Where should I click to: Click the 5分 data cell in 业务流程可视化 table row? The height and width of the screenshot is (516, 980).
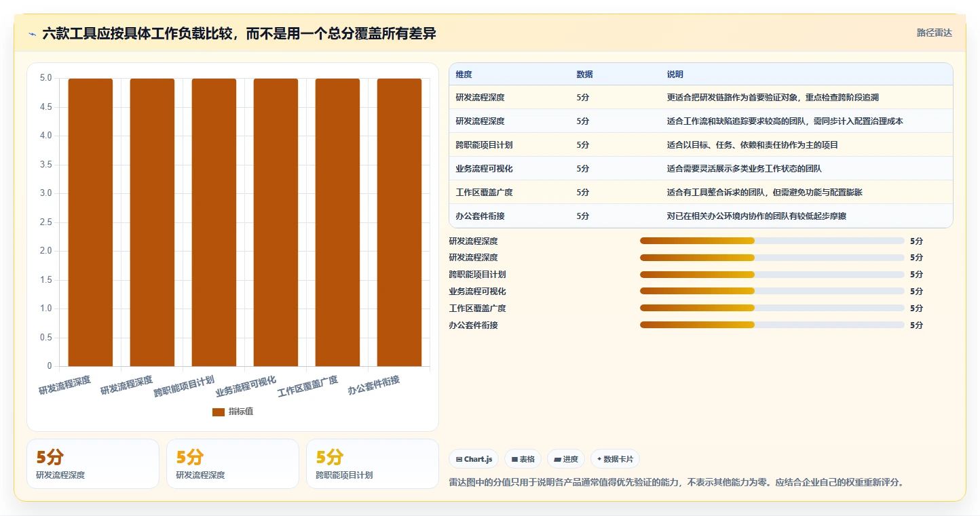[583, 169]
